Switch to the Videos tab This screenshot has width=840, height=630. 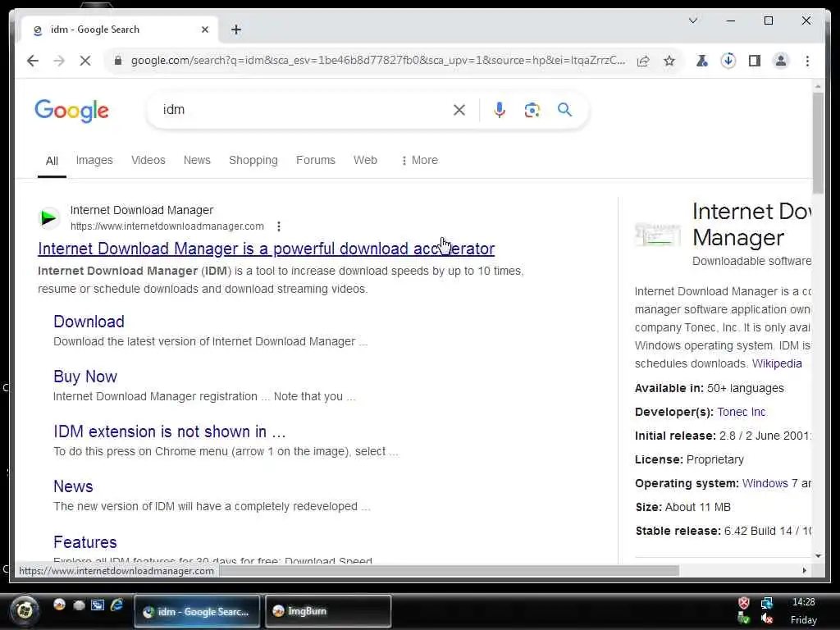[x=148, y=160]
